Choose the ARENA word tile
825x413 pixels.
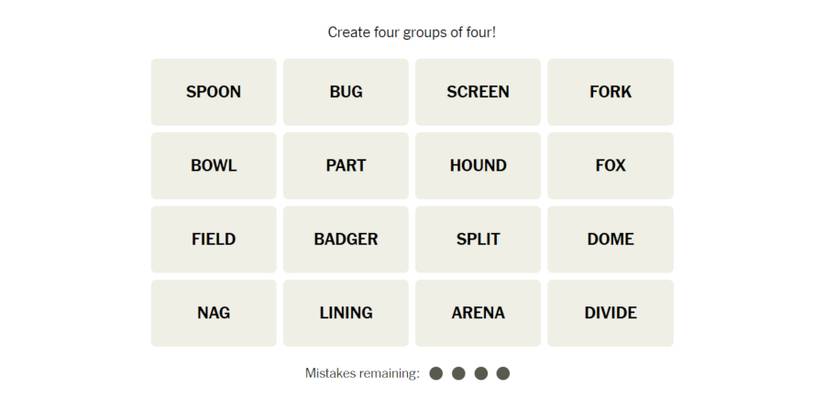coord(478,313)
